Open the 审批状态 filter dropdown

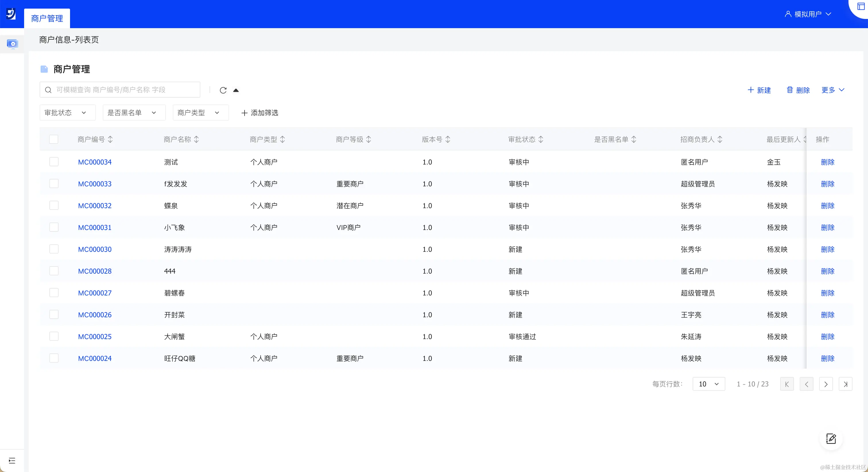point(67,113)
